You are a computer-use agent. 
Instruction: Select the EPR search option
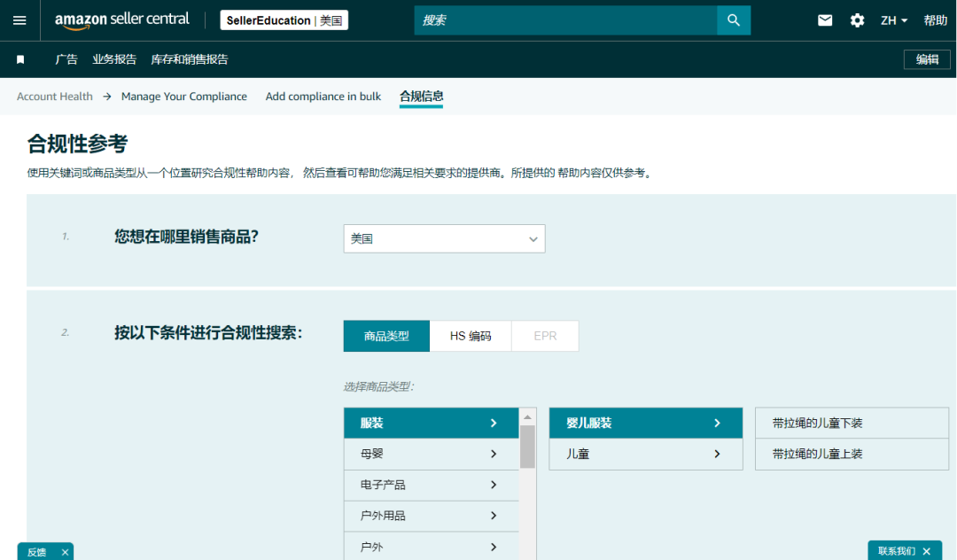544,336
